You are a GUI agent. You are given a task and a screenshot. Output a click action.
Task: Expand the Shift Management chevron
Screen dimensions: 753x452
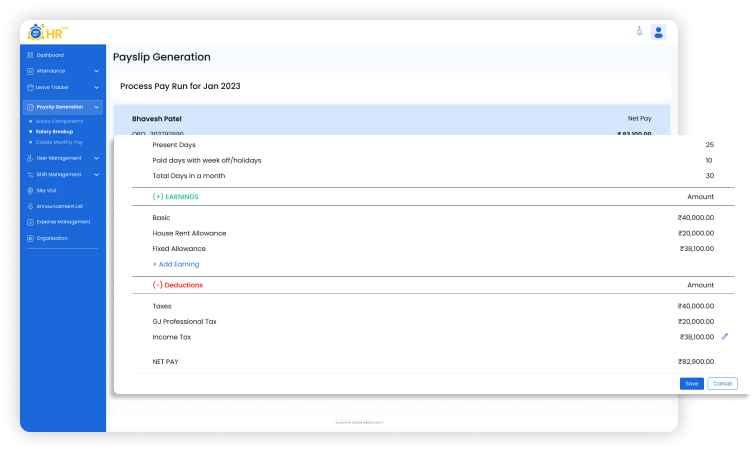coord(96,174)
